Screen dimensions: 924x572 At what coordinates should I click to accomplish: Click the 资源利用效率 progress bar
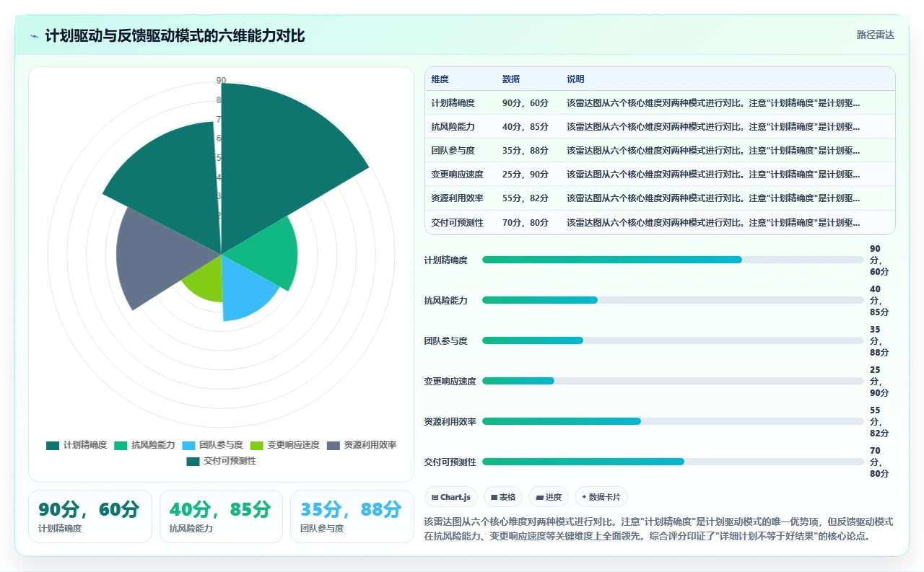coord(673,421)
